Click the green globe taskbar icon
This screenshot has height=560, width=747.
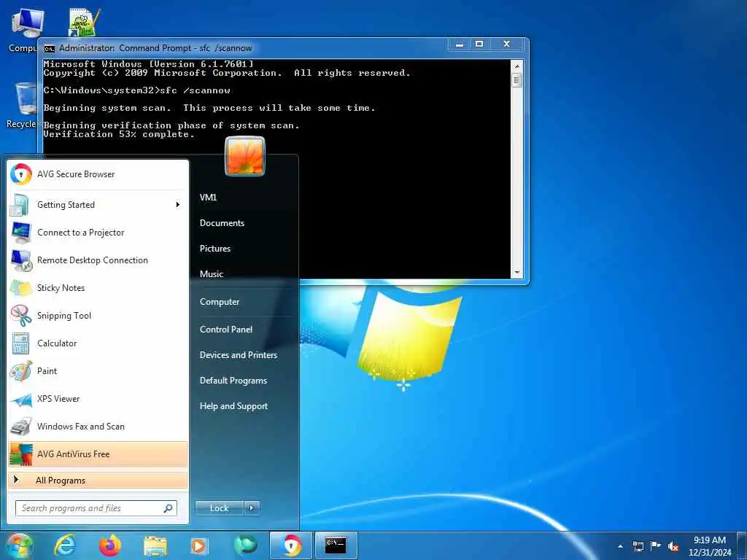click(245, 545)
